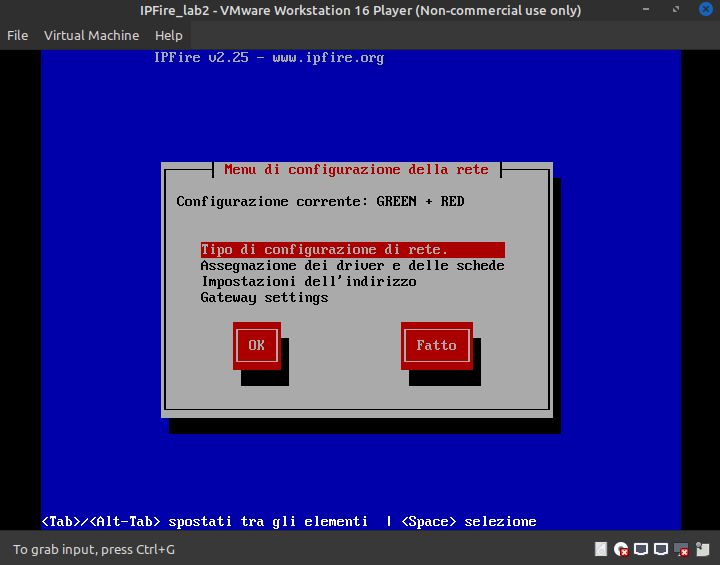The width and height of the screenshot is (720, 565).
Task: Open the File menu
Action: [17, 35]
